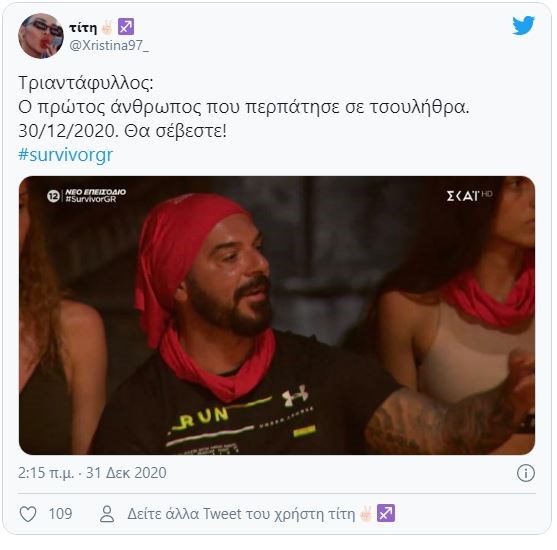Click the 12 age rating badge
The width and height of the screenshot is (557, 550).
[x=53, y=196]
